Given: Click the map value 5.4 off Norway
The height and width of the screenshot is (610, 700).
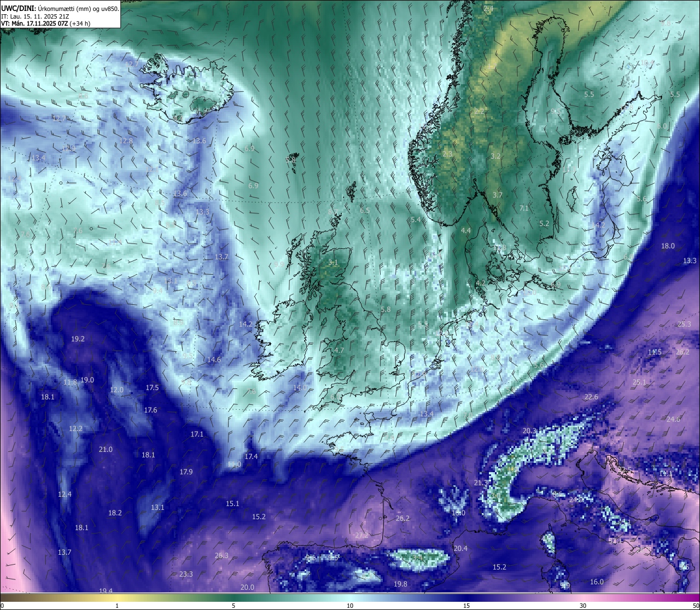Looking at the screenshot, I should pyautogui.click(x=416, y=220).
